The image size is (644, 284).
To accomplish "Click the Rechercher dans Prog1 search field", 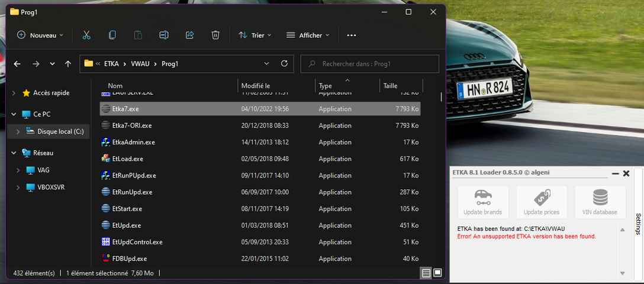I will point(369,64).
